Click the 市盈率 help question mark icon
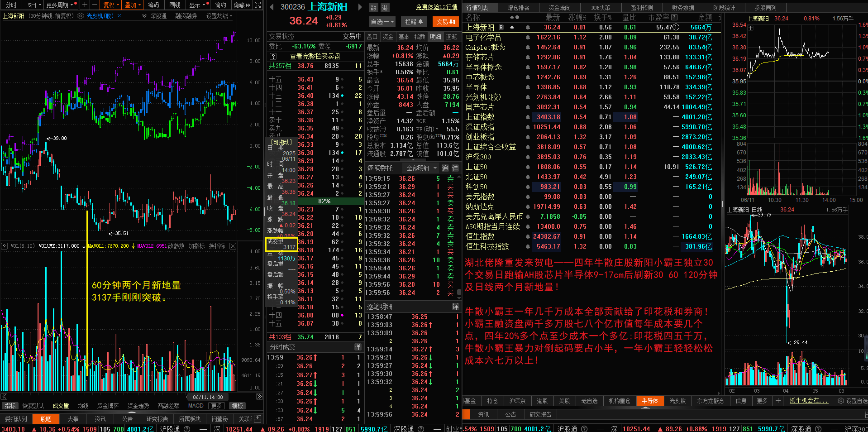868x432 pixels. 674,17
